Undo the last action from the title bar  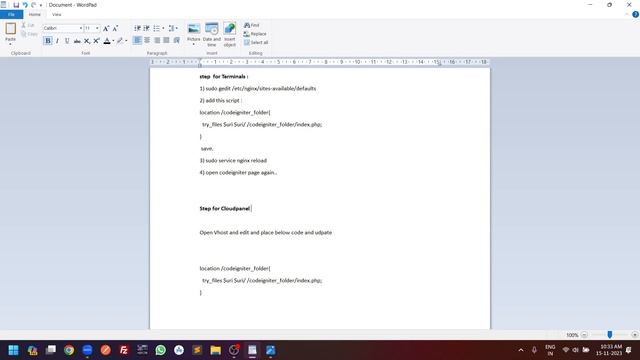[25, 5]
